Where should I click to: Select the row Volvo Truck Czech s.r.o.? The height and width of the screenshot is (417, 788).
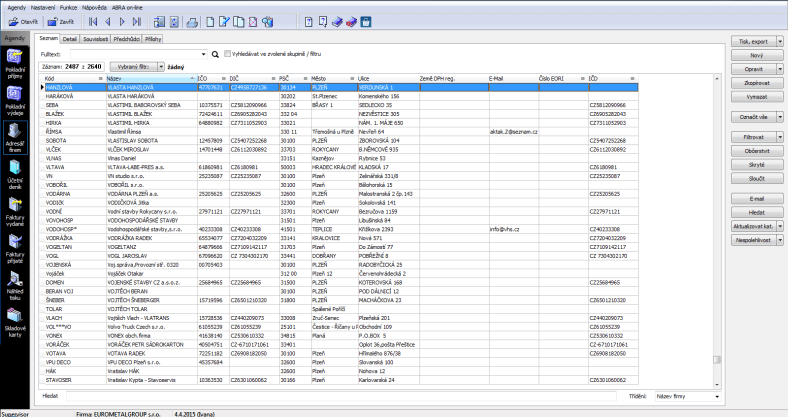click(339, 327)
